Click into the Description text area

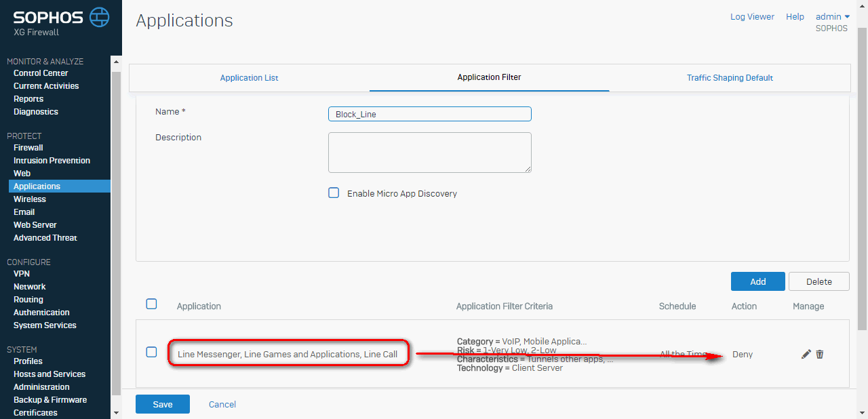430,153
